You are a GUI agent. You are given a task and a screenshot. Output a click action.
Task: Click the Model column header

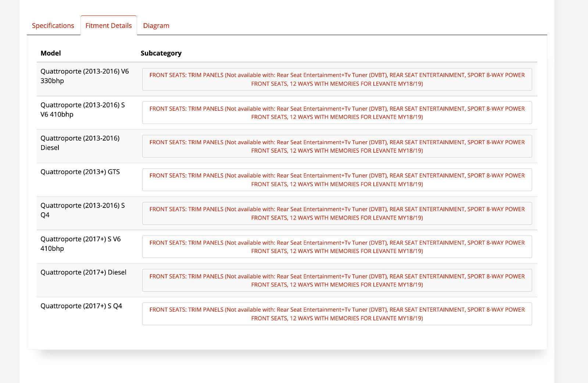[51, 53]
